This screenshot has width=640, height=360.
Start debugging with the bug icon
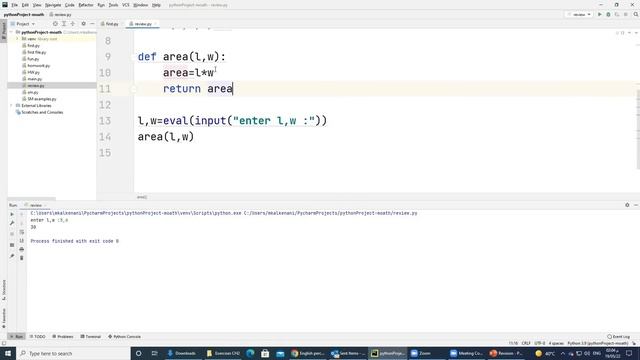point(608,15)
